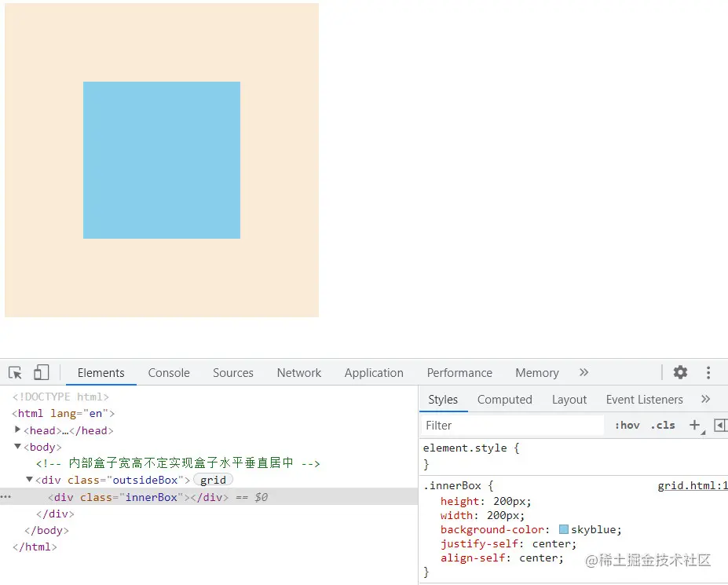
Task: Click the justify-self: center declaration
Action: point(508,543)
